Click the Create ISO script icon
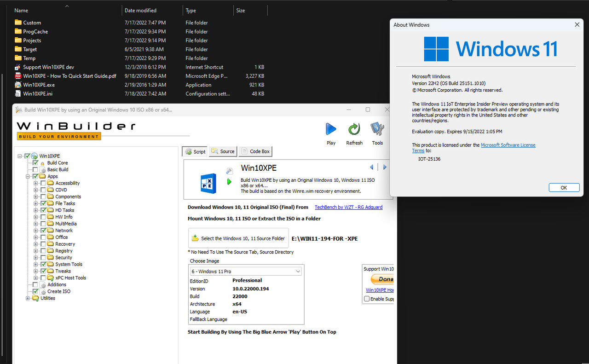 coord(43,291)
